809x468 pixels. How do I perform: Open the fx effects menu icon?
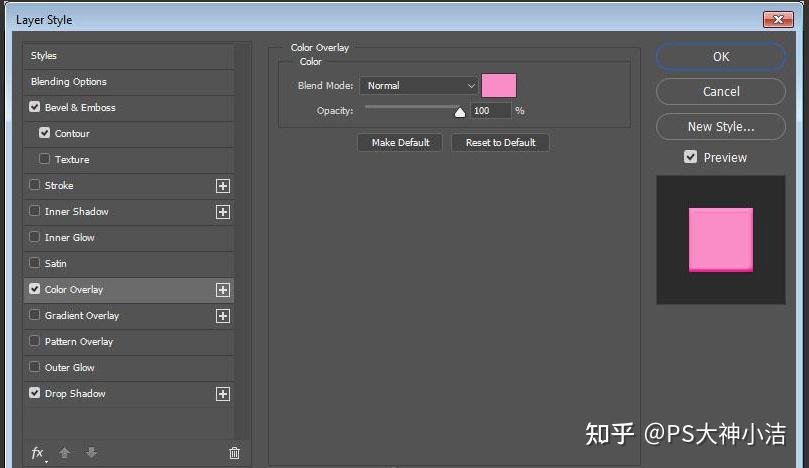point(38,453)
